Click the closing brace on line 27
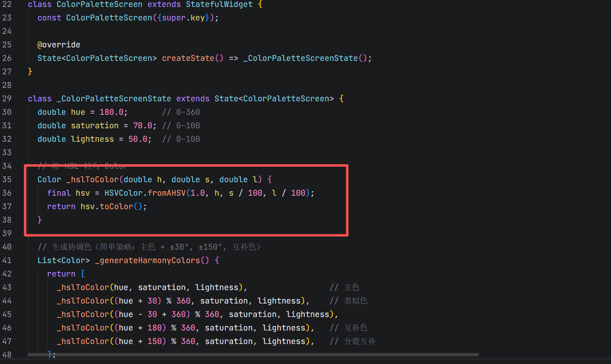The width and height of the screenshot is (611, 364). coord(30,71)
